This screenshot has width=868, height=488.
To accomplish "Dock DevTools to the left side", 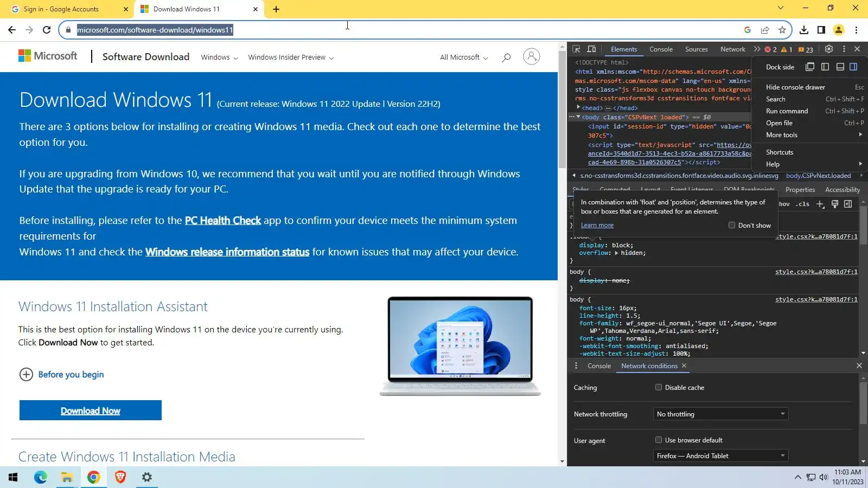I will (x=825, y=67).
